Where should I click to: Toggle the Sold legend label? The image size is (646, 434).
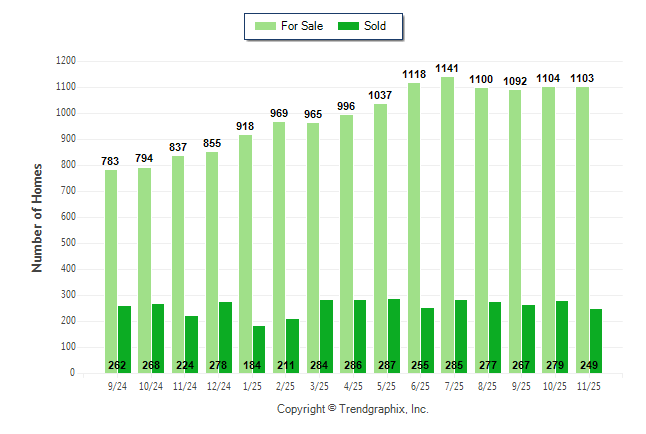[376, 25]
